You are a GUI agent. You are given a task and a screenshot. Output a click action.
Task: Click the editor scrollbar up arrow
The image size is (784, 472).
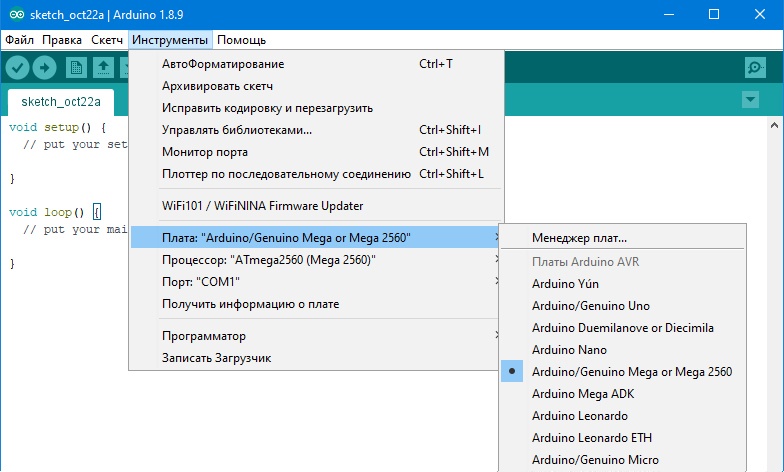(774, 125)
